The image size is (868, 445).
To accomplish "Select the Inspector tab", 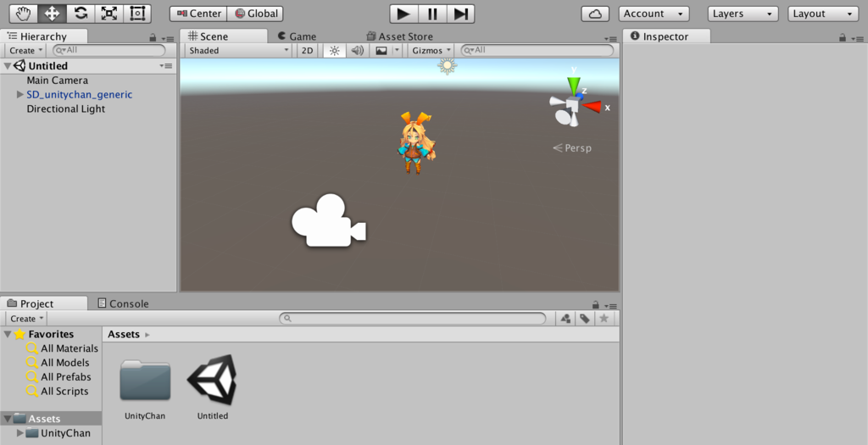I will click(666, 36).
